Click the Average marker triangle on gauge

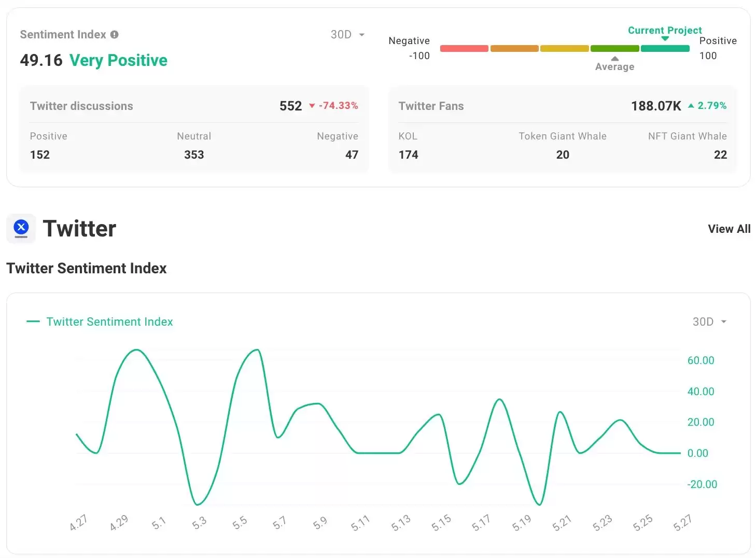pos(614,59)
